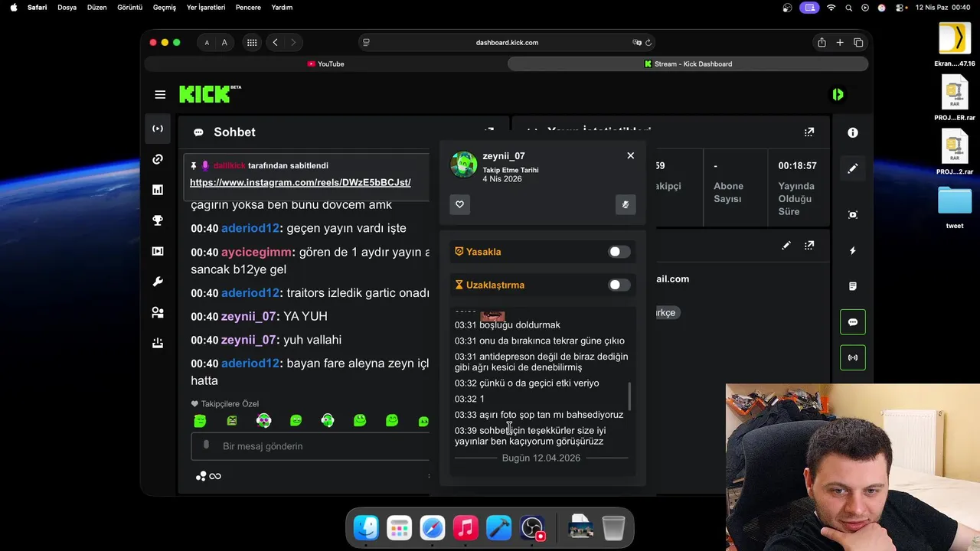Open the moderators people sidebar icon

[x=158, y=312]
